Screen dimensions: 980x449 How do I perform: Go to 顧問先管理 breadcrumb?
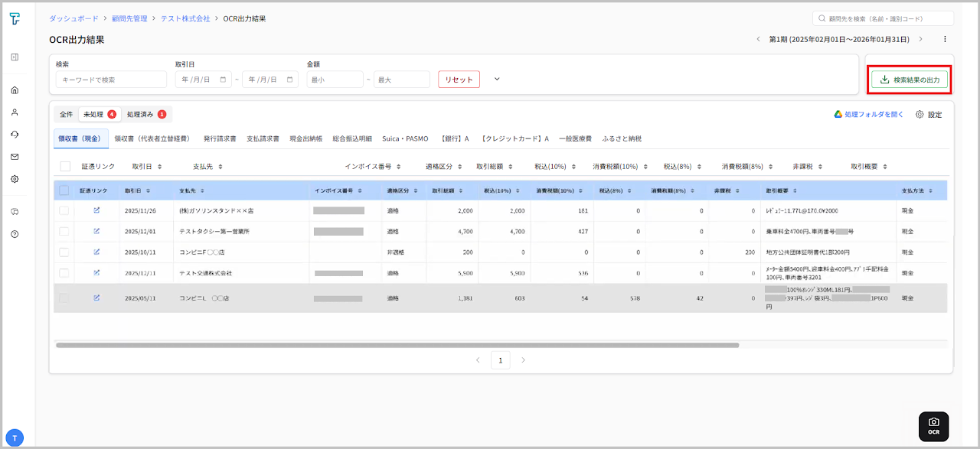point(129,18)
